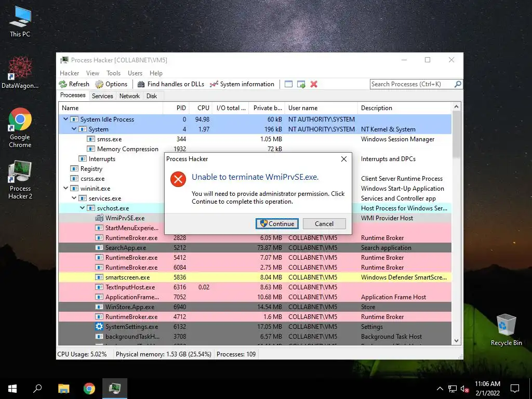Click the muted volume tray icon
The height and width of the screenshot is (399, 532).
click(x=465, y=389)
